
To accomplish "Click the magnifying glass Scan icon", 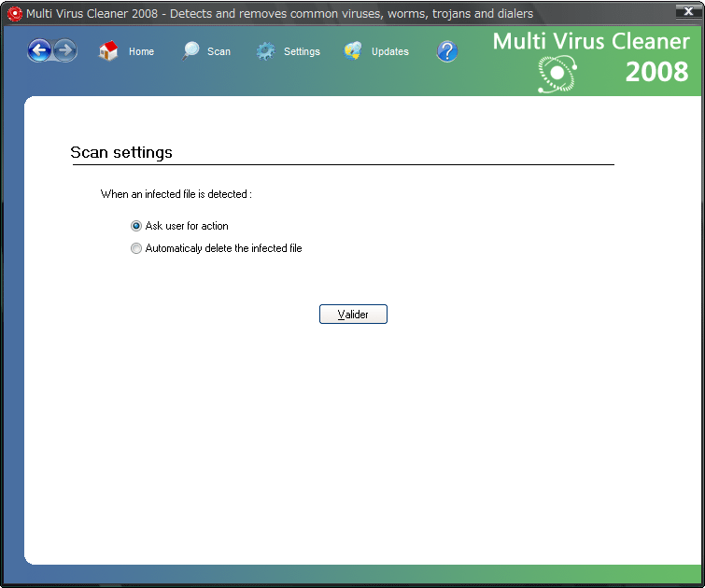I will (x=190, y=50).
